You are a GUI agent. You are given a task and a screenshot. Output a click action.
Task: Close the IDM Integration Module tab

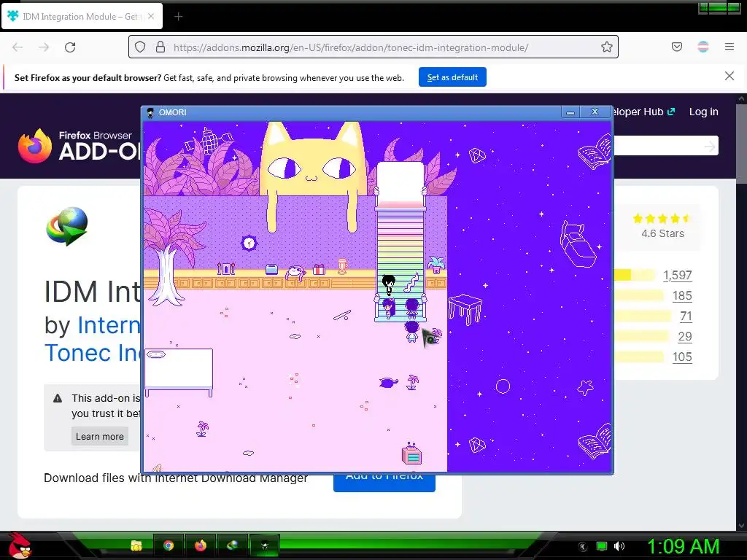tap(151, 16)
